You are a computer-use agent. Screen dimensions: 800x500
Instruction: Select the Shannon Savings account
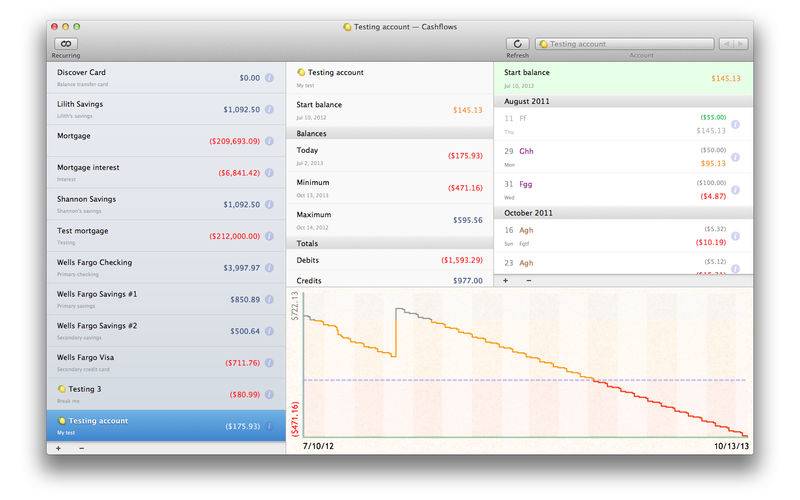click(x=166, y=204)
